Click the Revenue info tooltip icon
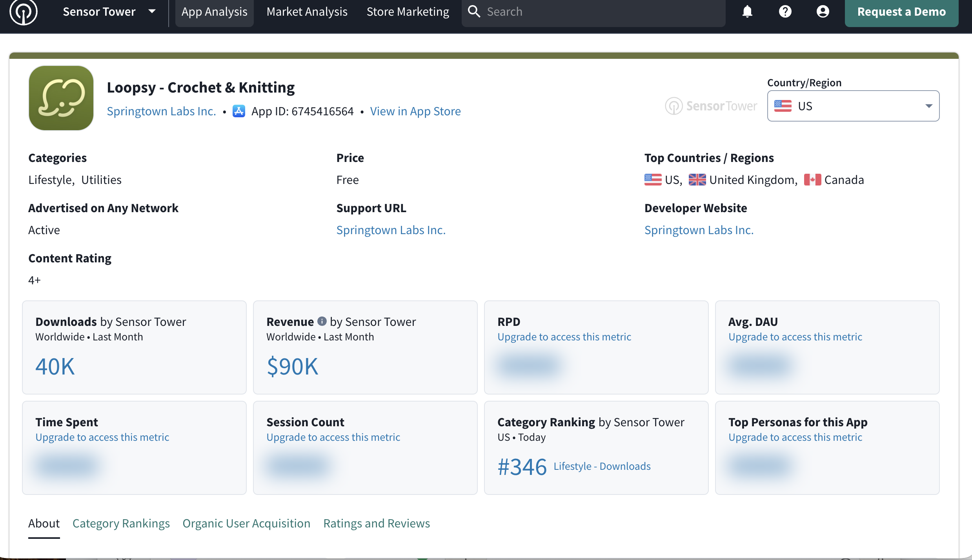 coord(322,321)
